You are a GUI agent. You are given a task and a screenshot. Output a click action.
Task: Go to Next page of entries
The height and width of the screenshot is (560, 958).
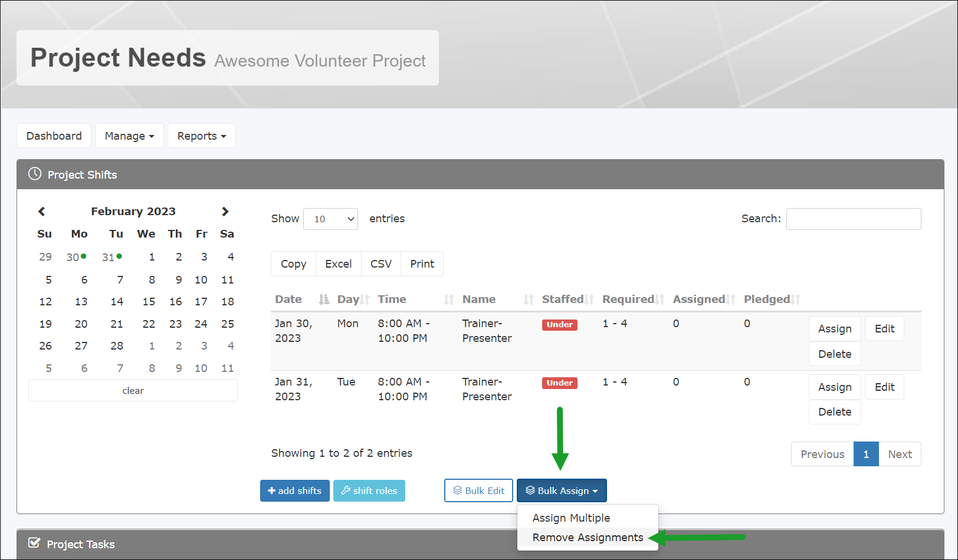pos(900,454)
